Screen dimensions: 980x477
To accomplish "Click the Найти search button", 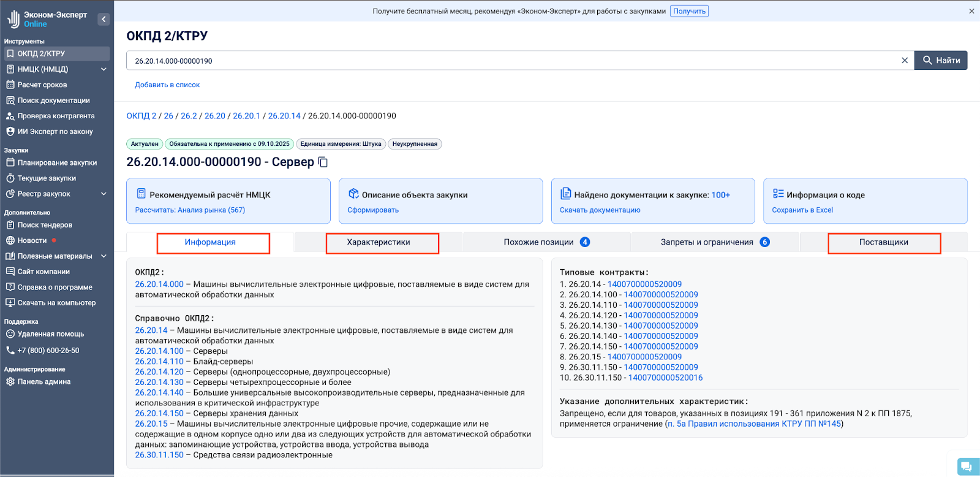I will point(941,60).
